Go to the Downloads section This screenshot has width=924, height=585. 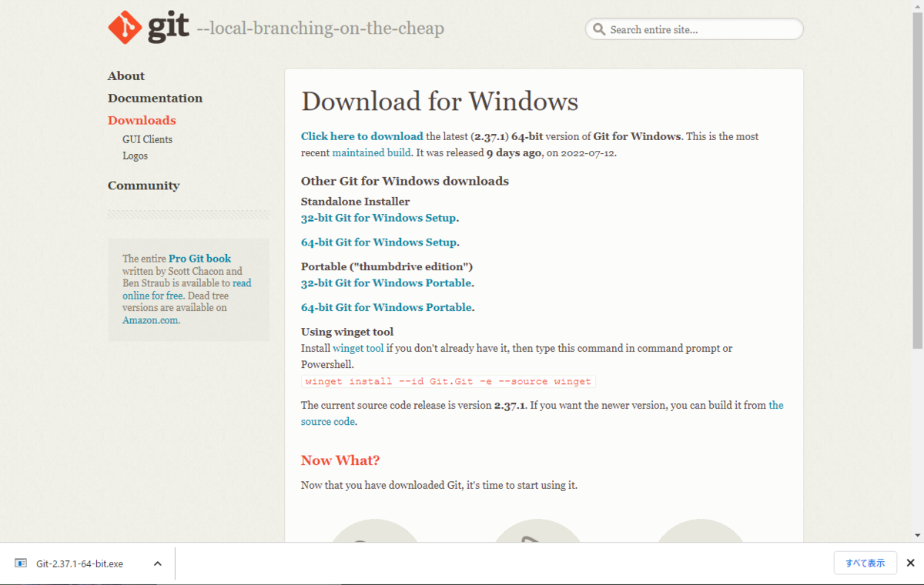pos(142,120)
